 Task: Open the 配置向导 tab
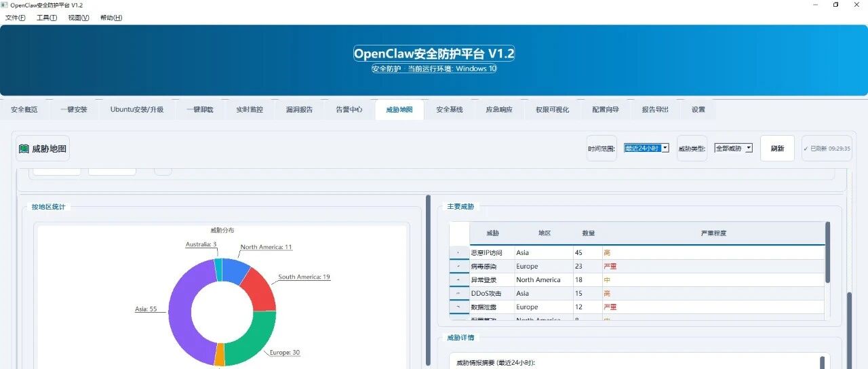pos(606,109)
